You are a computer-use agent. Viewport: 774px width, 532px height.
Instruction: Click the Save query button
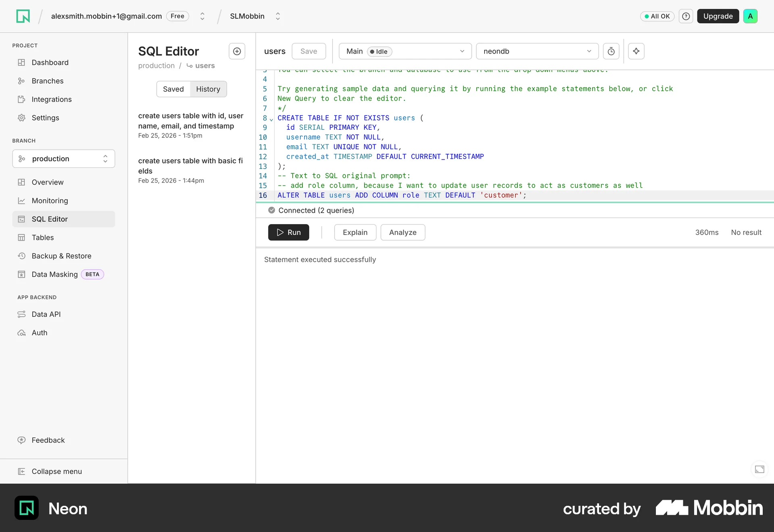[309, 51]
